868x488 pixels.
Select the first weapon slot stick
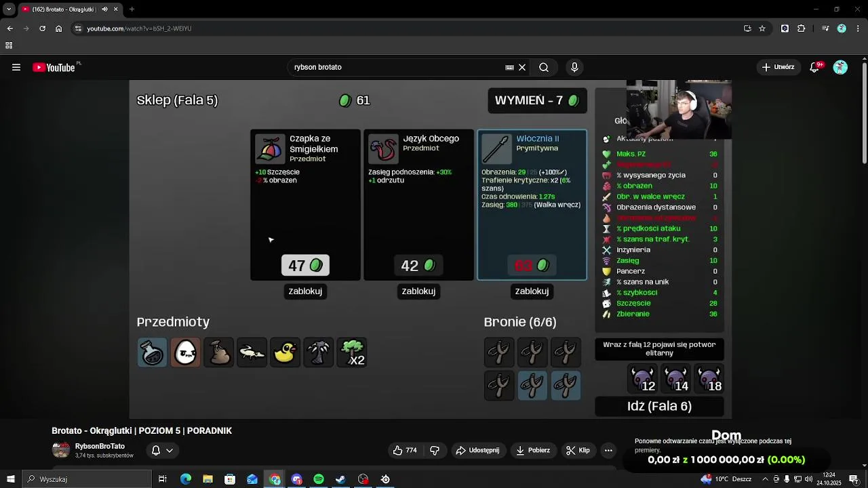(x=499, y=352)
